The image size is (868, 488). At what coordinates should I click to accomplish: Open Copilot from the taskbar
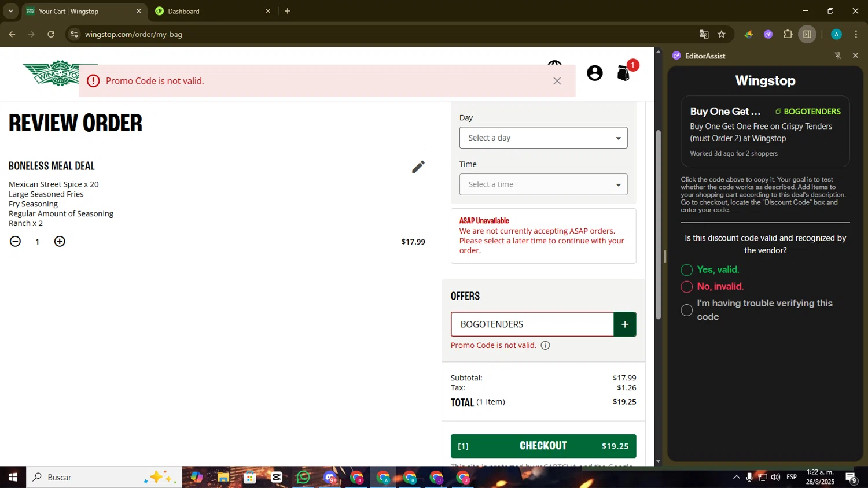coord(197,477)
